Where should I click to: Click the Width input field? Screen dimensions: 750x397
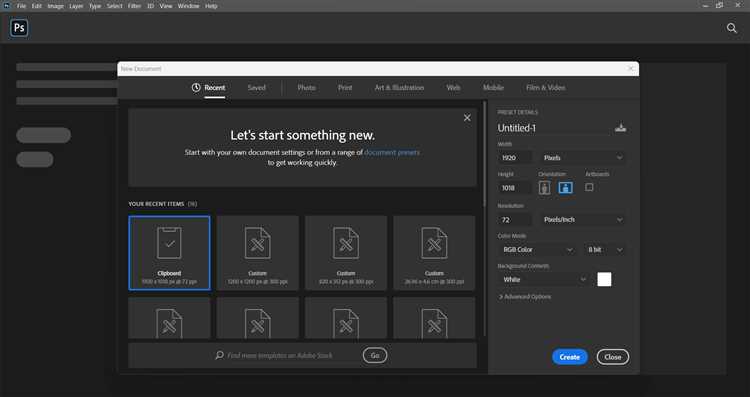coord(515,157)
